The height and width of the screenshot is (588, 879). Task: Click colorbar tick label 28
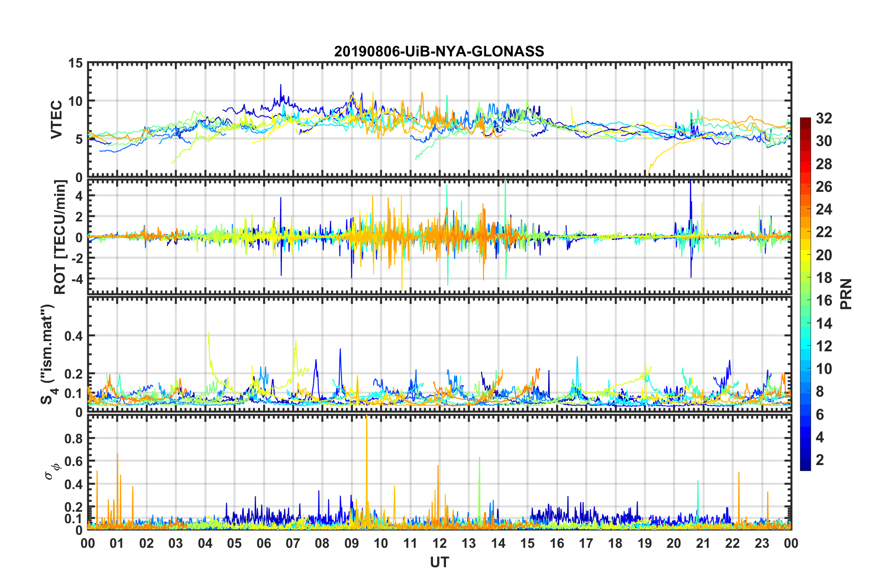click(824, 164)
